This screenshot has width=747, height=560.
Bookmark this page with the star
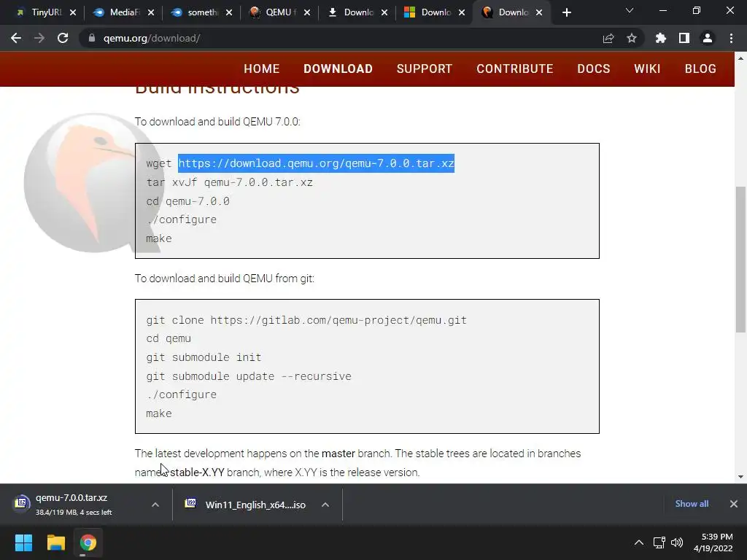[x=632, y=38]
